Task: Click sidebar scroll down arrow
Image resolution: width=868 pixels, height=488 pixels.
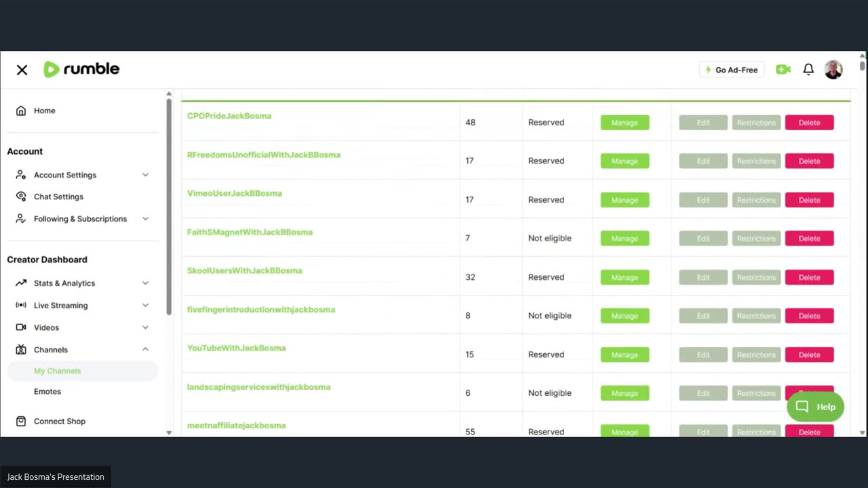Action: point(169,432)
